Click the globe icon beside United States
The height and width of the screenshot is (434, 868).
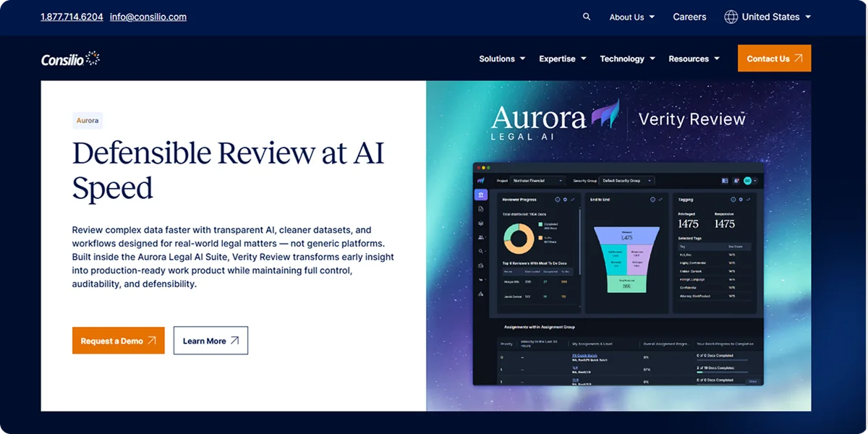[731, 17]
